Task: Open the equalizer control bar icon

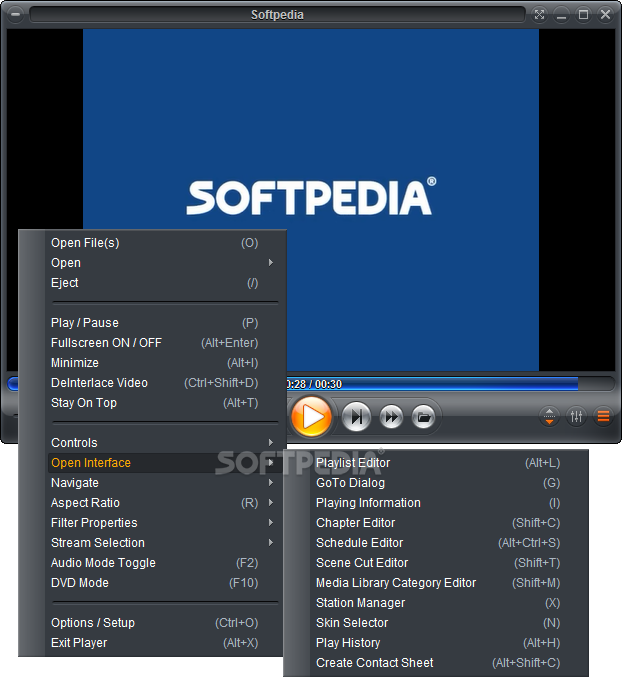Action: click(576, 417)
